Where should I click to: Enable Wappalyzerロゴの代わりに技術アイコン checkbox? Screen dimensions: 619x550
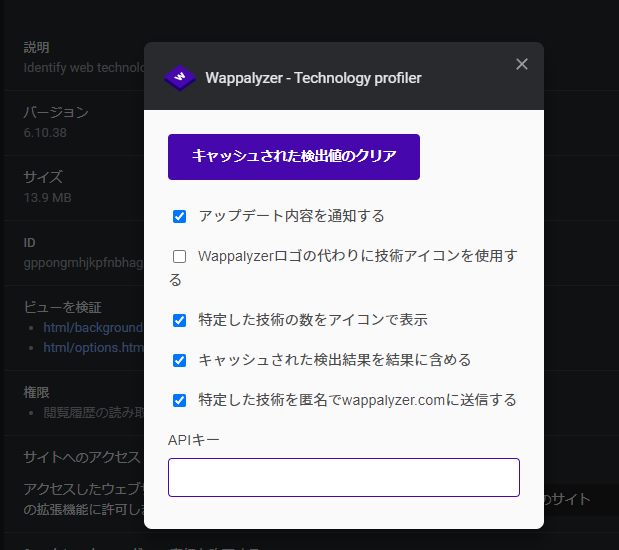pyautogui.click(x=180, y=256)
